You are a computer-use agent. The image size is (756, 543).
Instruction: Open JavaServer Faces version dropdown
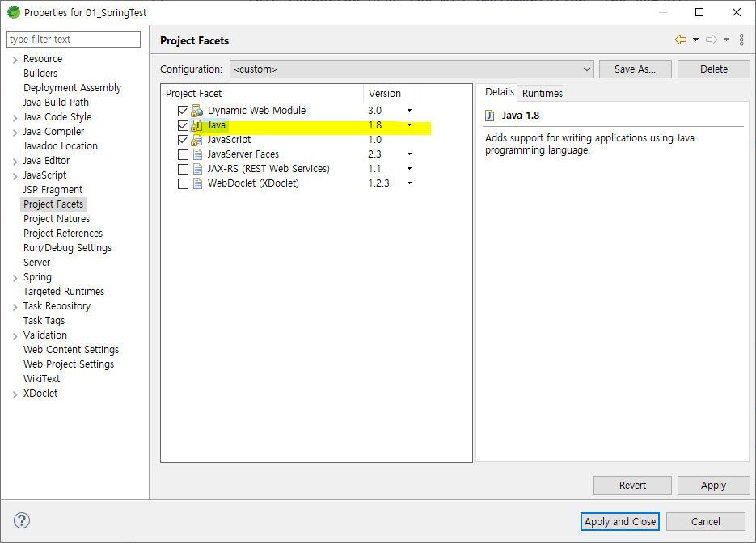tap(409, 154)
